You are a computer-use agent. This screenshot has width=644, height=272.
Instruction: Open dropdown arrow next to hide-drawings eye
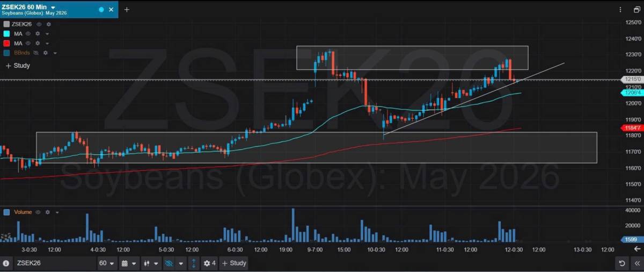pyautogui.click(x=181, y=263)
